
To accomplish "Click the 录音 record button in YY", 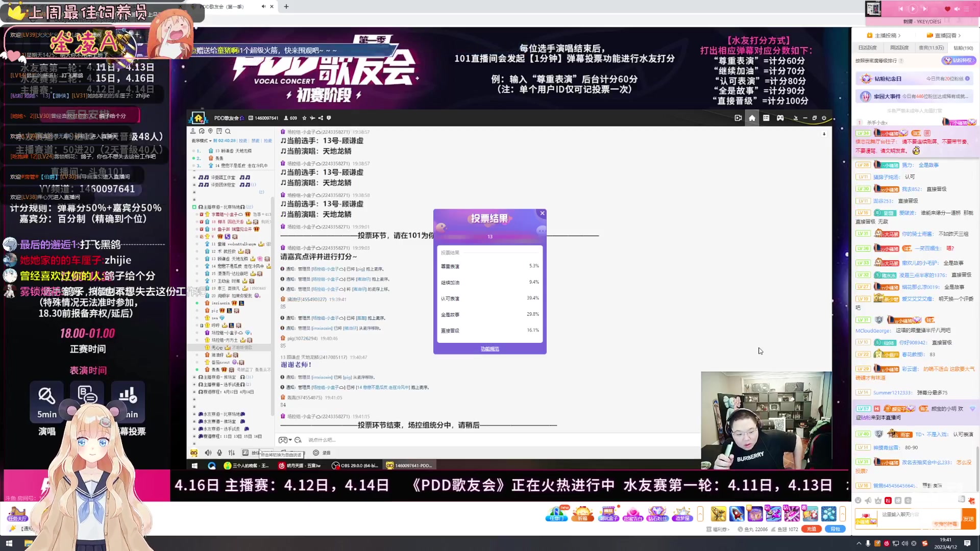I will tap(322, 453).
